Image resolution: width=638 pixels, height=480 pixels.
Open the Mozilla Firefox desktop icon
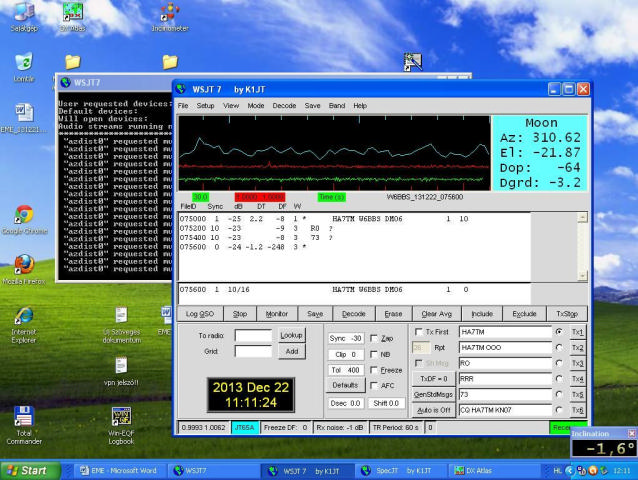click(x=24, y=270)
